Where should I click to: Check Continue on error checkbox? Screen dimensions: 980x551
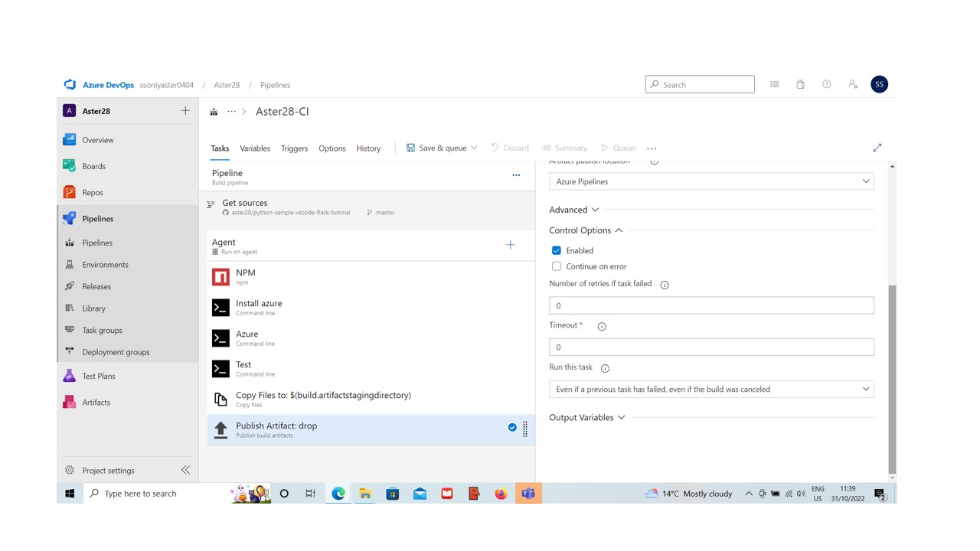pyautogui.click(x=557, y=266)
